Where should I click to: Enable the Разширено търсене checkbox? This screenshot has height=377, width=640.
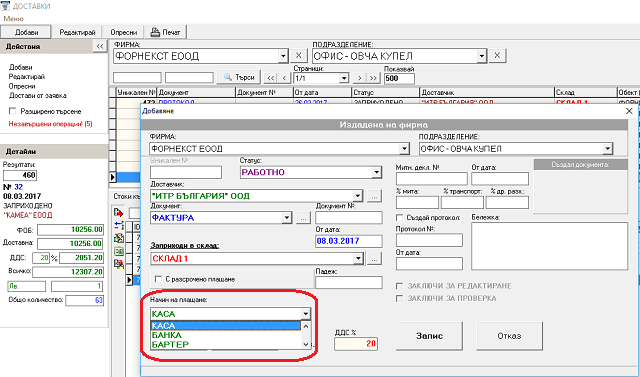point(13,111)
